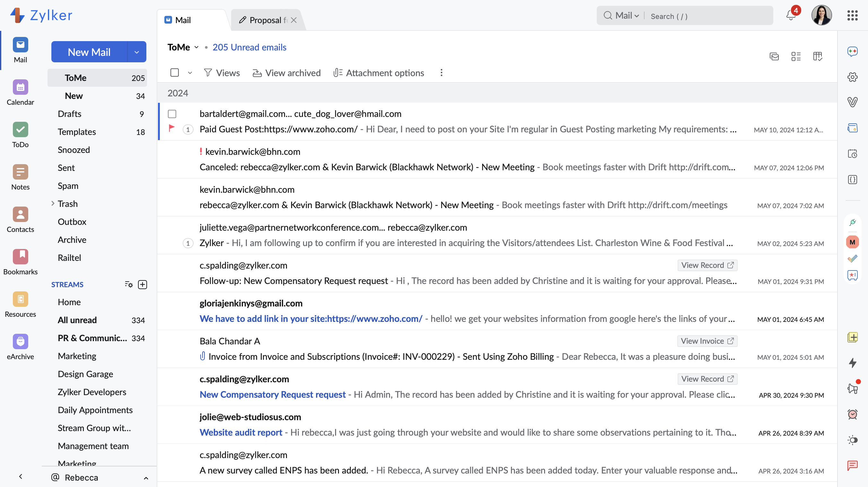Open the more options three-dot menu
The width and height of the screenshot is (868, 487).
(441, 73)
